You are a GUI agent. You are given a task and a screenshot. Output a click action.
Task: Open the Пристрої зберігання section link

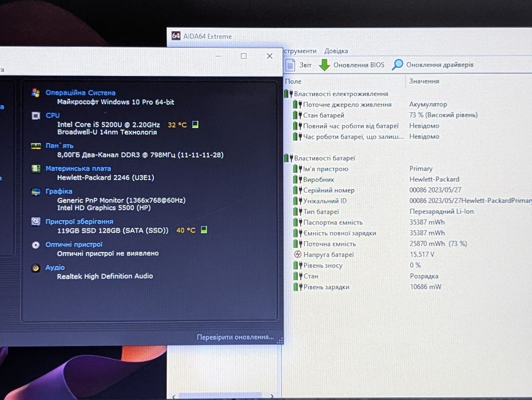tap(79, 221)
